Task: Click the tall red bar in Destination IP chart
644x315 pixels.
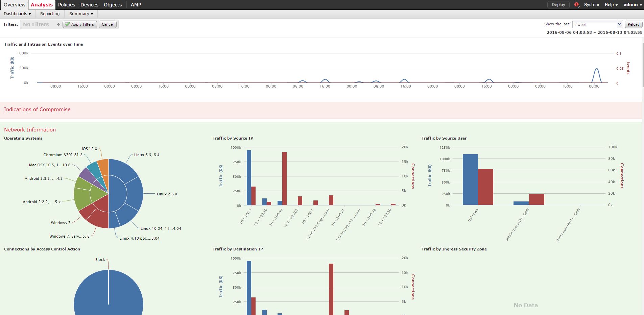Action: click(331, 289)
